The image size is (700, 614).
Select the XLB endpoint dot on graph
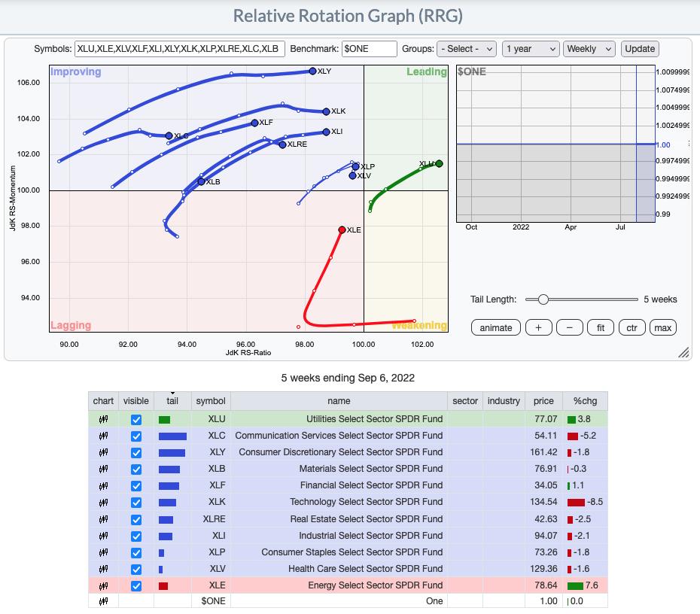click(x=201, y=181)
